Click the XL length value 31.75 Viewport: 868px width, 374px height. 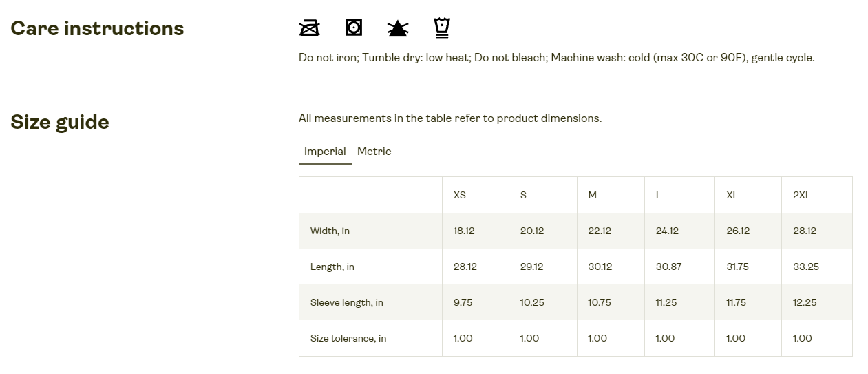[737, 267]
